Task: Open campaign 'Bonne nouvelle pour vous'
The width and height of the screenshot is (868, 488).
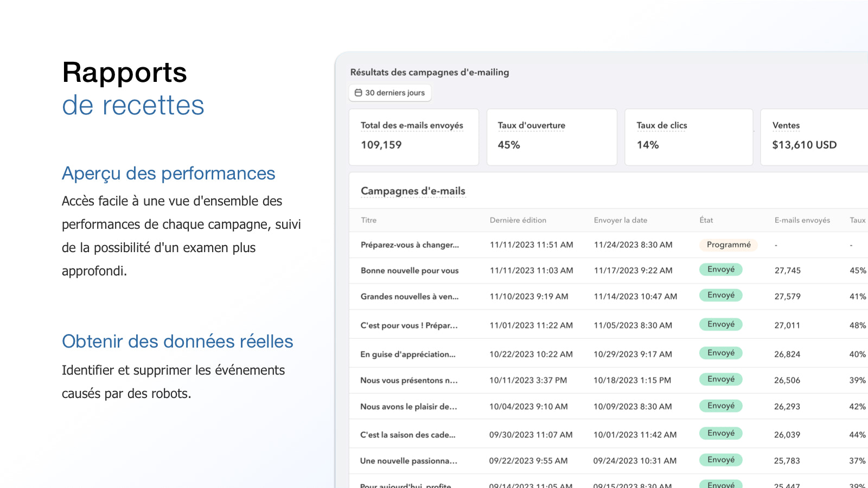Action: click(x=410, y=271)
